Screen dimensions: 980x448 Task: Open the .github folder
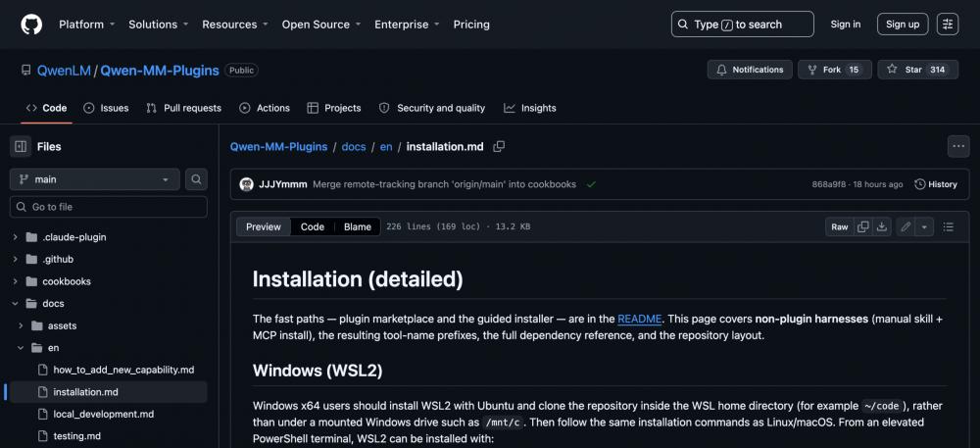click(58, 260)
